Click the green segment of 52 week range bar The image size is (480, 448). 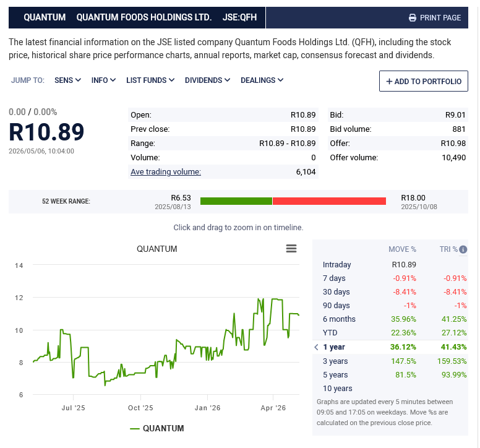[x=236, y=201]
